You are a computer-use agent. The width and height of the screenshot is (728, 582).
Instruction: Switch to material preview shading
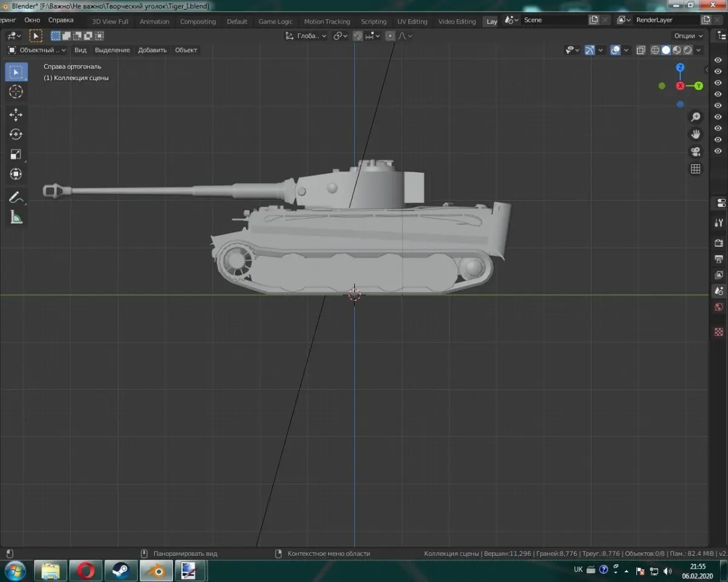(x=677, y=50)
